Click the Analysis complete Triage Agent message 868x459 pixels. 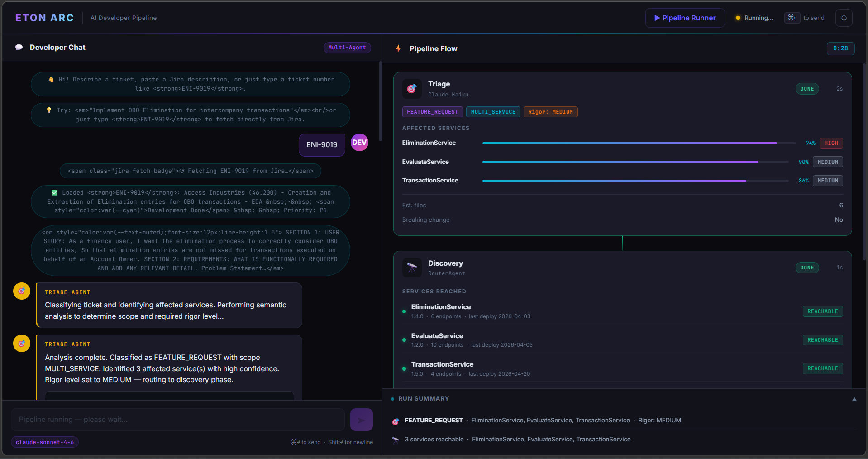tap(169, 368)
